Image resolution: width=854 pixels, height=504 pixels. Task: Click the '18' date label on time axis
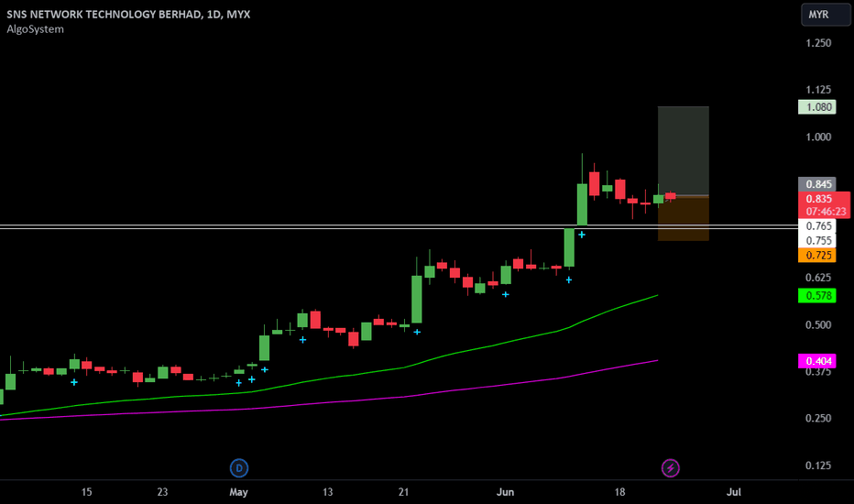[619, 492]
